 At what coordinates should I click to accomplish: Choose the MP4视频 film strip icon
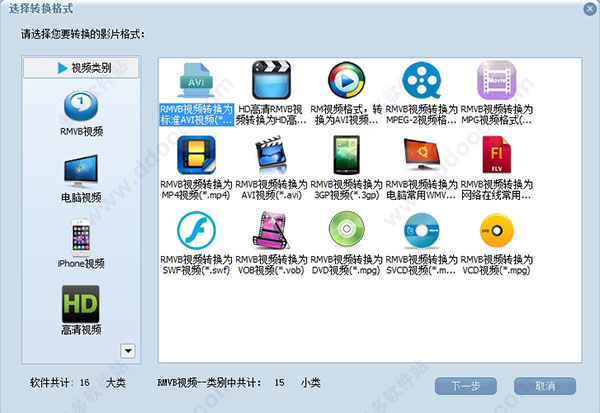pos(196,155)
